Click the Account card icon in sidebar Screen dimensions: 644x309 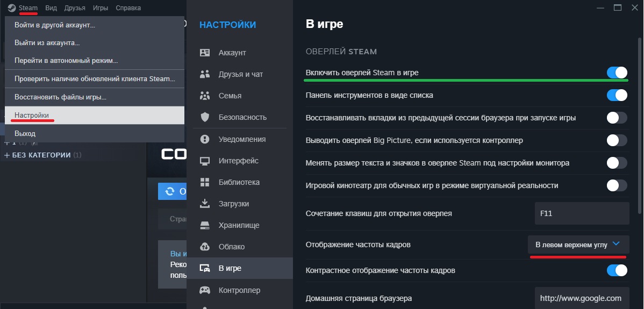tap(204, 53)
